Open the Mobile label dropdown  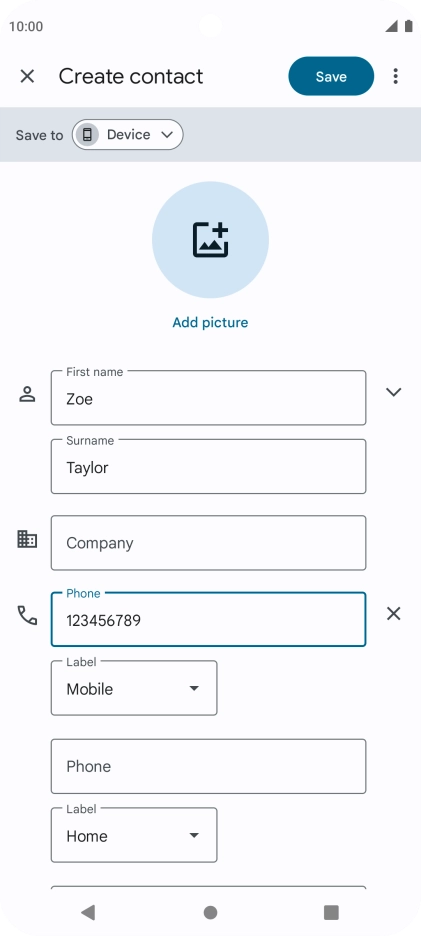(134, 688)
